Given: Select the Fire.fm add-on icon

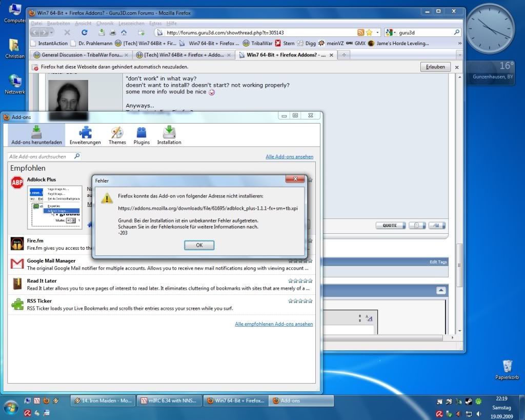Looking at the screenshot, I should point(17,244).
